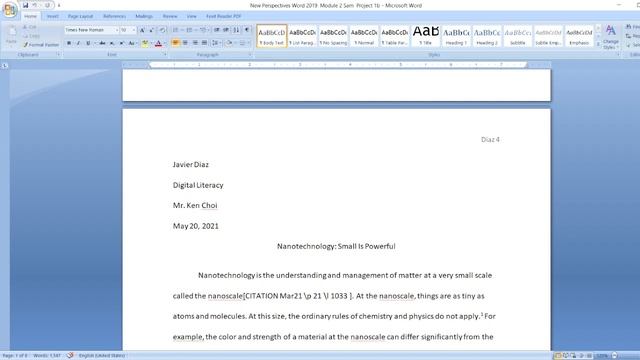Toggle show paragraph marks

[x=247, y=30]
